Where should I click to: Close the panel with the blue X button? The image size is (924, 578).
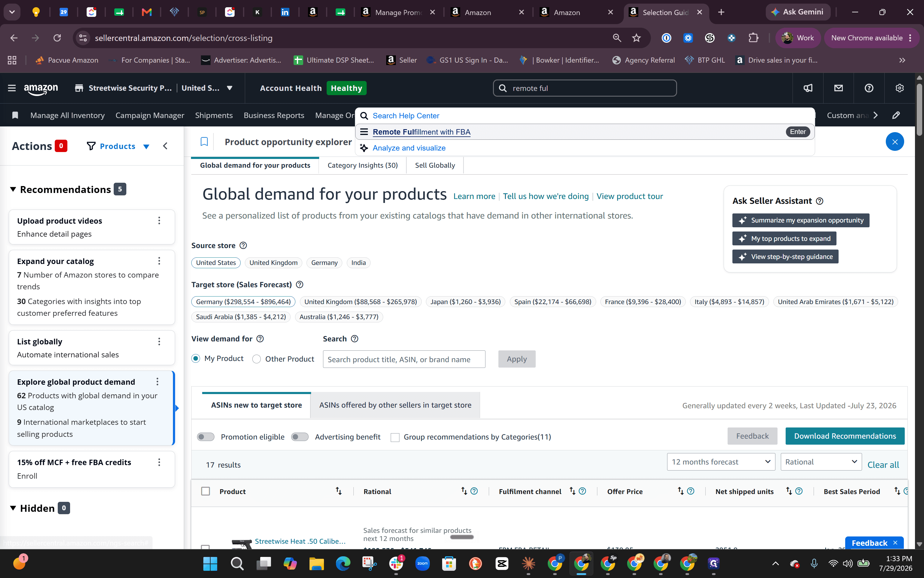click(x=895, y=142)
